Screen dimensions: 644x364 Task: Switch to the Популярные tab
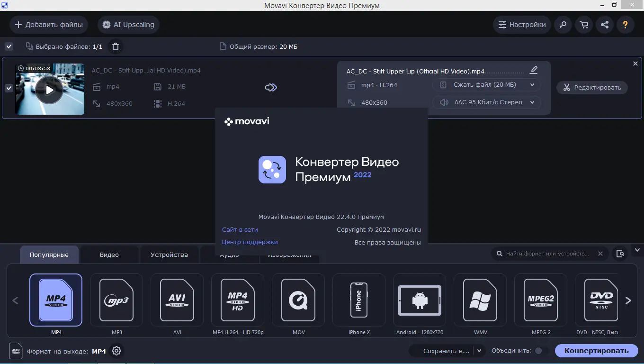49,255
